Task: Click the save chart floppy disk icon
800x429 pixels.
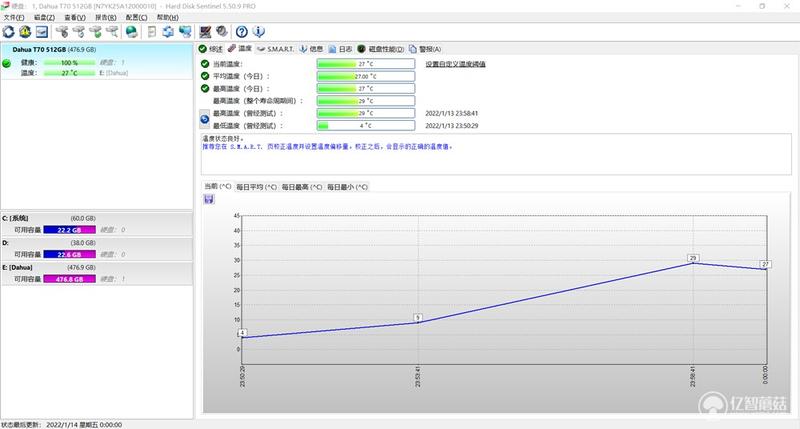Action: (209, 199)
